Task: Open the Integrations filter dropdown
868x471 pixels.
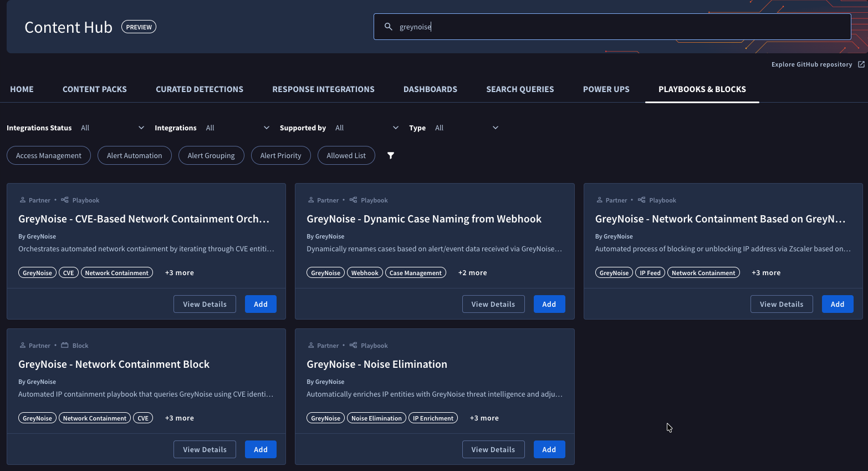Action: click(x=237, y=128)
